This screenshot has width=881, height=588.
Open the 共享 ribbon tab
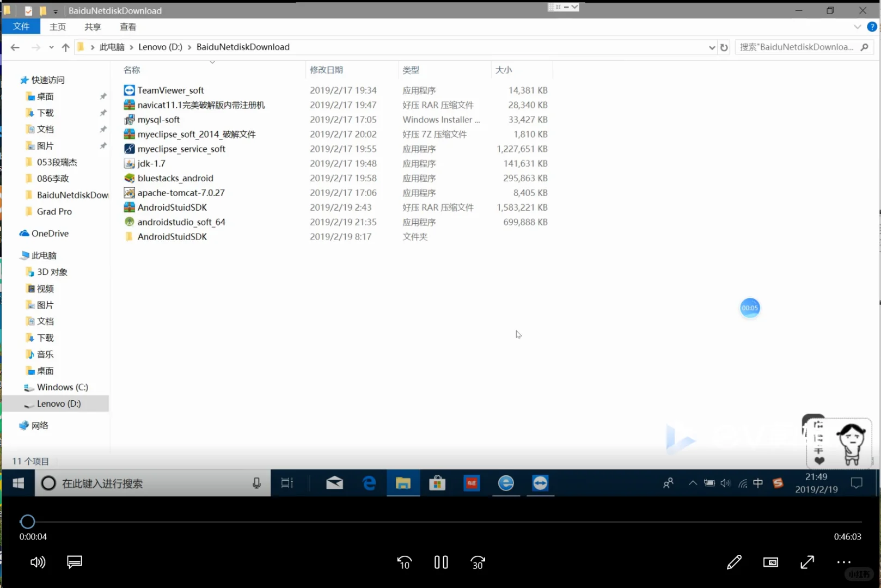tap(93, 27)
